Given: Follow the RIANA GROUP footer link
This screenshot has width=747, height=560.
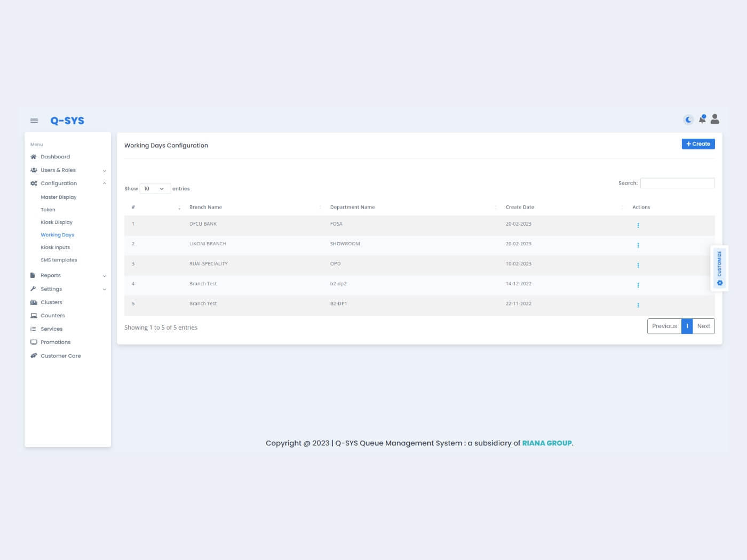Looking at the screenshot, I should 546,443.
